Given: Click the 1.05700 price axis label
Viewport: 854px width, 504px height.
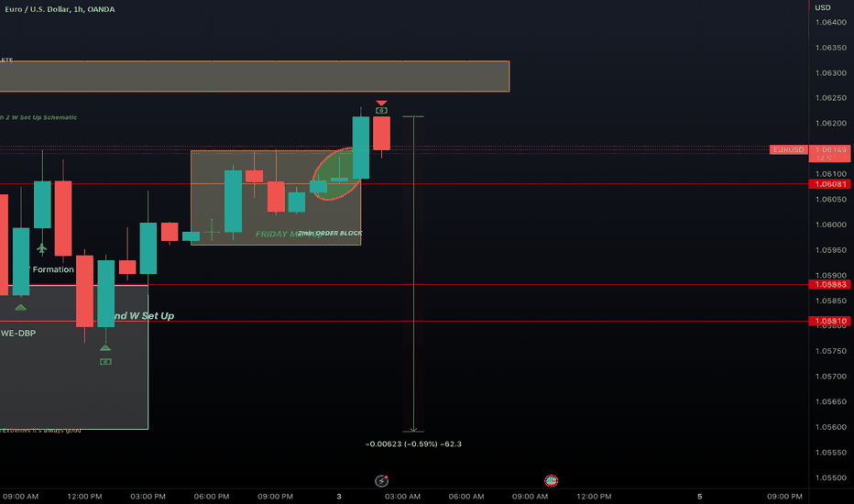Looking at the screenshot, I should click(830, 377).
